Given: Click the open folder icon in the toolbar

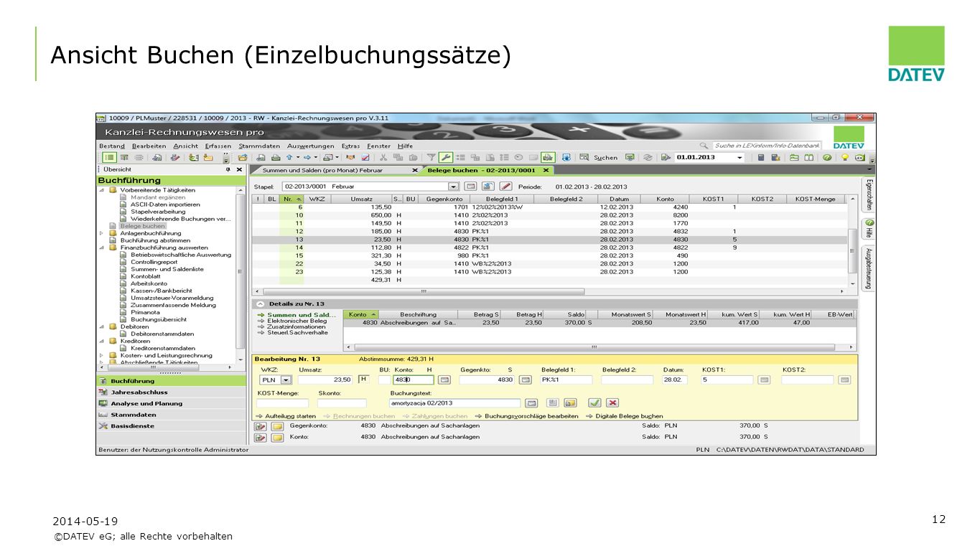Looking at the screenshot, I should 243,157.
